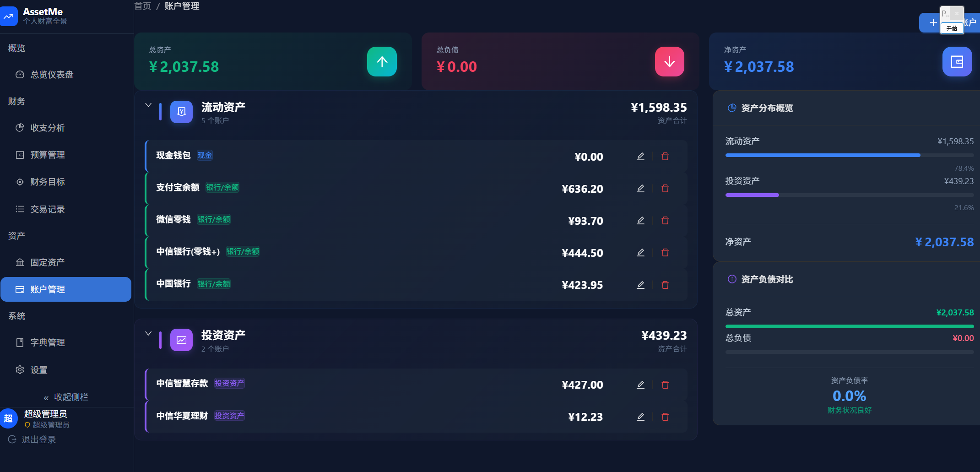This screenshot has height=472, width=980.
Task: Edit the 微信零钱 account
Action: coord(640,221)
